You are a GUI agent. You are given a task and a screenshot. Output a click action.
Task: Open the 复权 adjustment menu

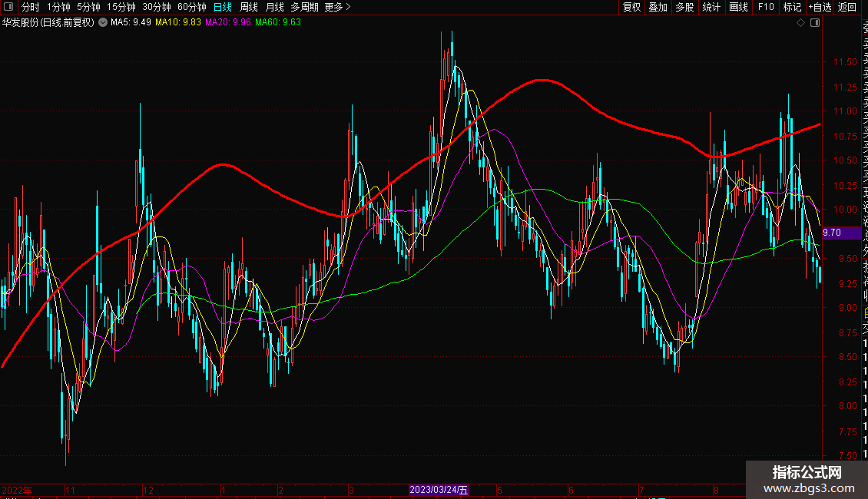point(631,7)
